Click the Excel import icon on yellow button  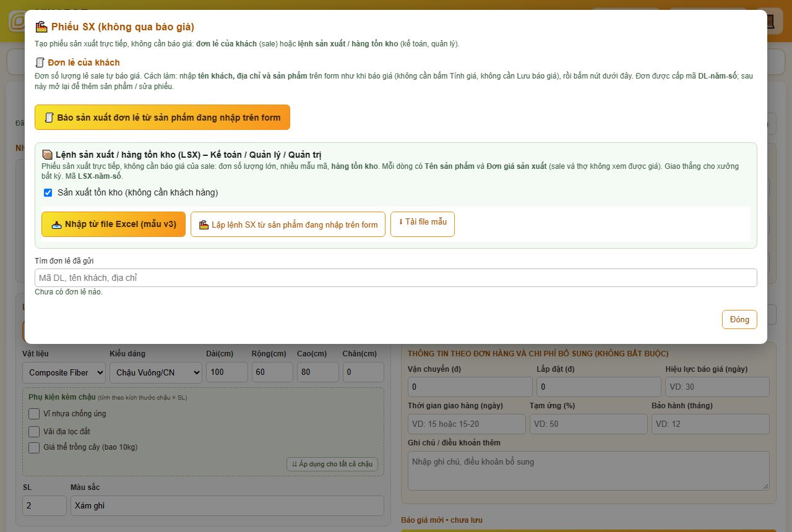(56, 225)
